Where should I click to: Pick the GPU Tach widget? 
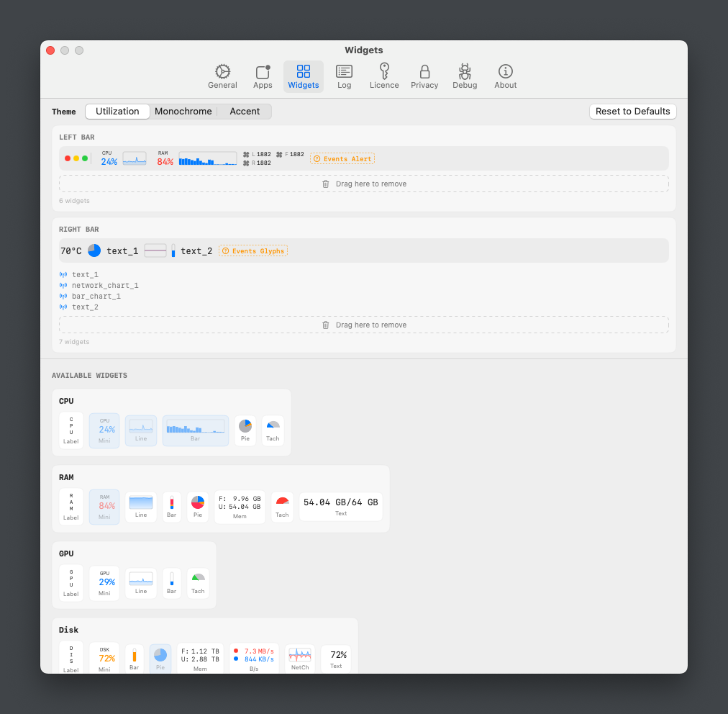coord(198,582)
